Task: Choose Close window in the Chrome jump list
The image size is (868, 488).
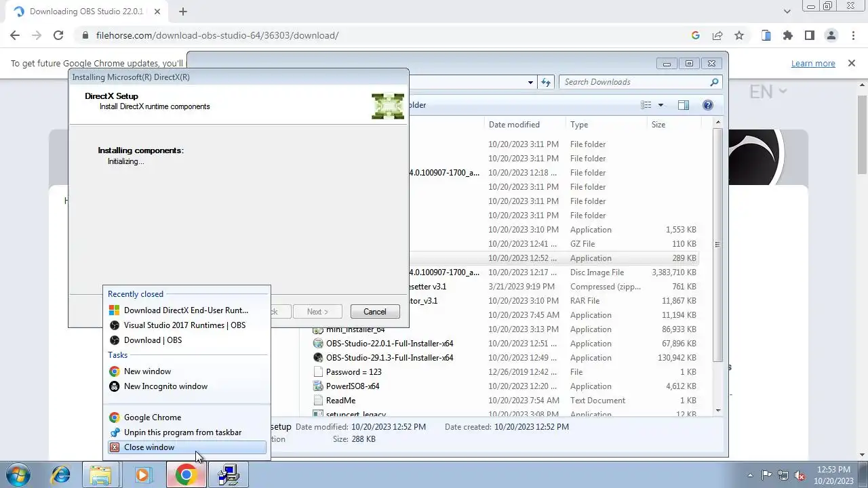Action: (186, 447)
